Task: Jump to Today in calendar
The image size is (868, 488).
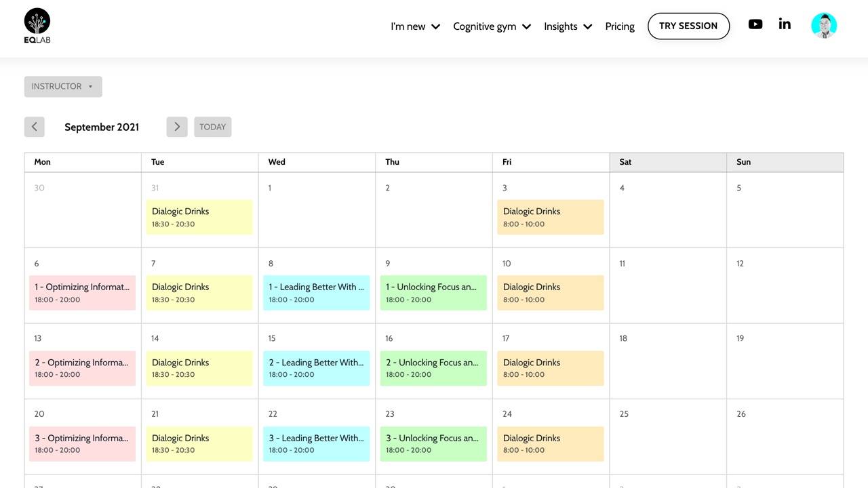Action: 212,127
